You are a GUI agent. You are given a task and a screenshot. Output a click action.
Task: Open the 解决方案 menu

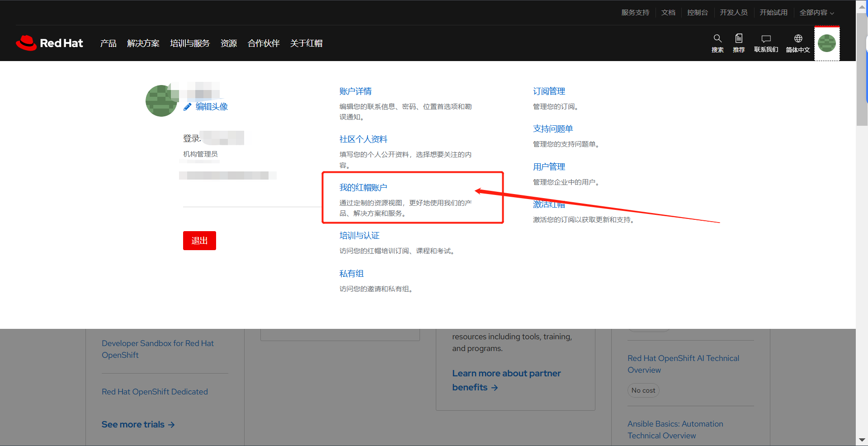143,43
